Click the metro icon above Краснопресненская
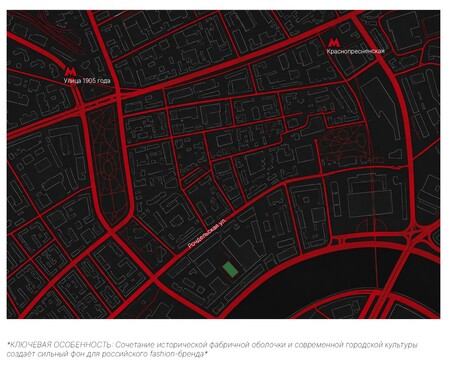 tap(334, 42)
